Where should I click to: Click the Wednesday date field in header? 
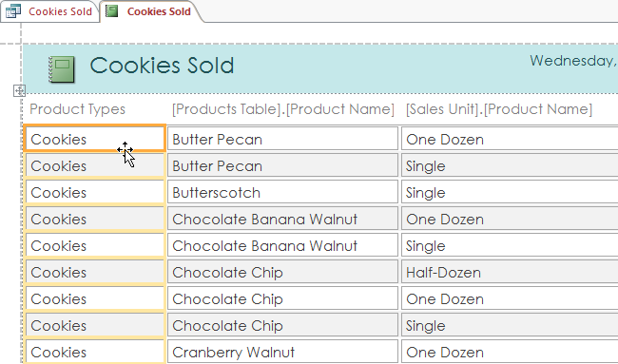point(573,61)
